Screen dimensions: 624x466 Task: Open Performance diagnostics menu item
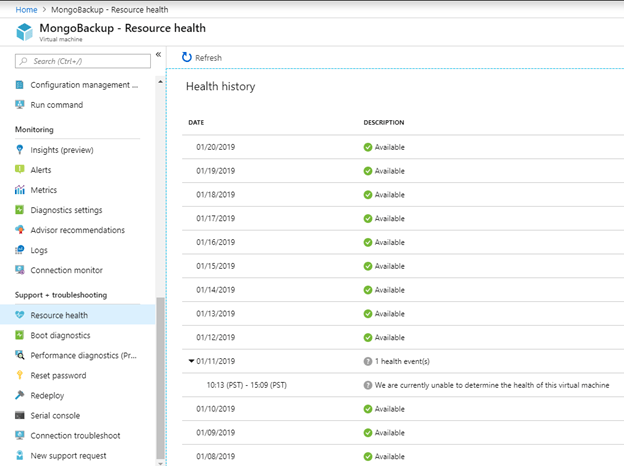pyautogui.click(x=84, y=355)
